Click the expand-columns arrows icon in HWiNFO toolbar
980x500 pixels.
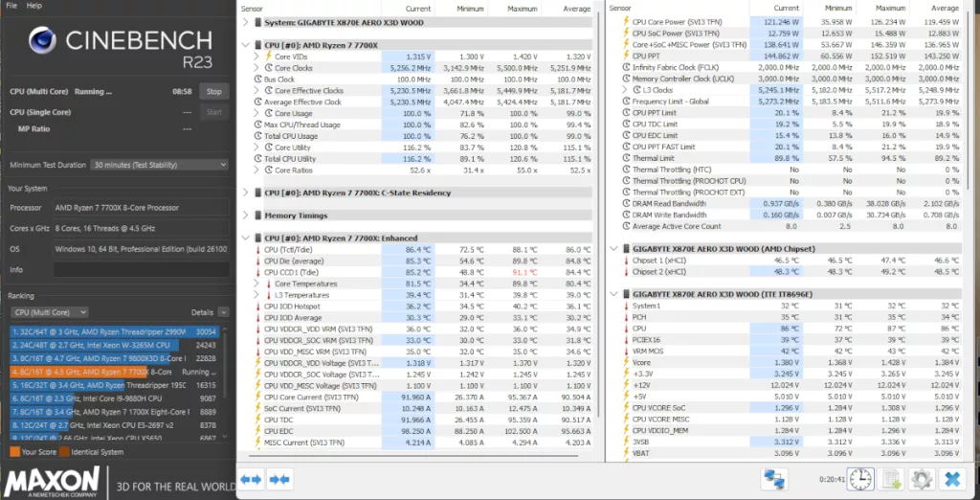tap(251, 479)
